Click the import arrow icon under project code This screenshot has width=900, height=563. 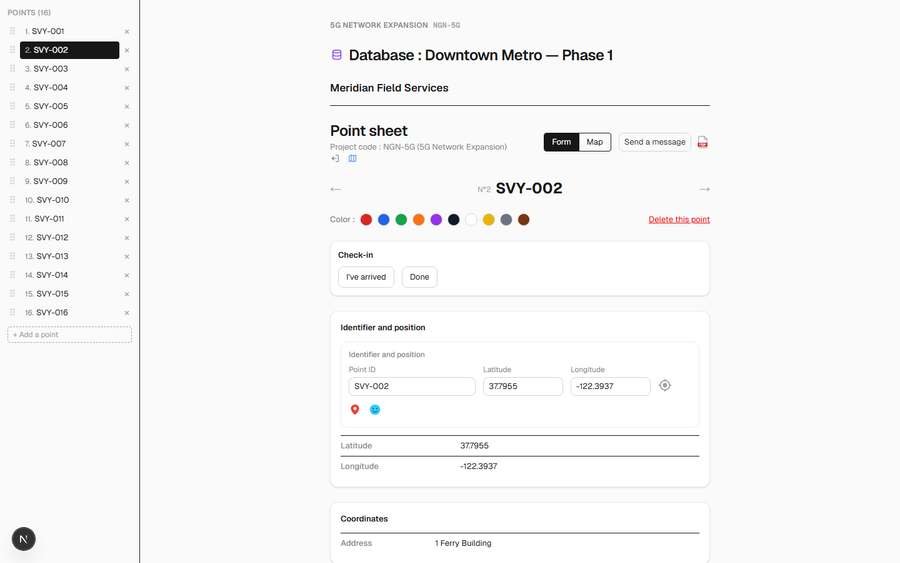click(335, 158)
